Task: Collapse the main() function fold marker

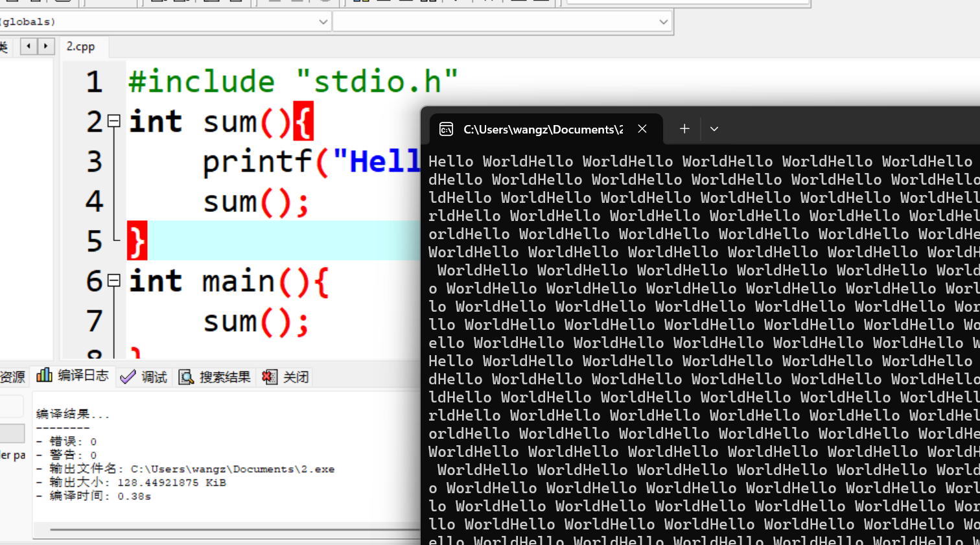Action: point(114,281)
